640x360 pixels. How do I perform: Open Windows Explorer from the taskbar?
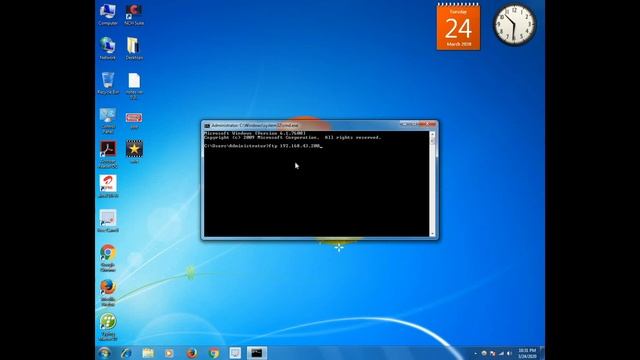(148, 353)
